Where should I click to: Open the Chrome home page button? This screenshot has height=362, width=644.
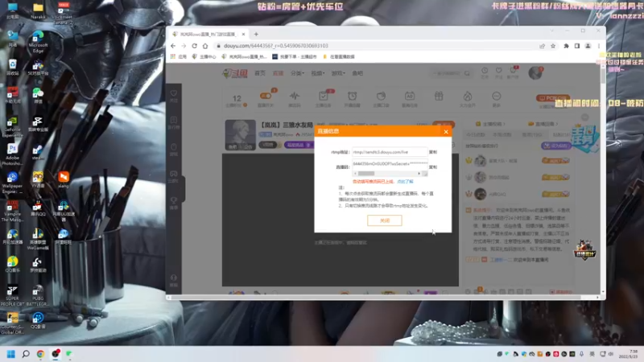205,46
